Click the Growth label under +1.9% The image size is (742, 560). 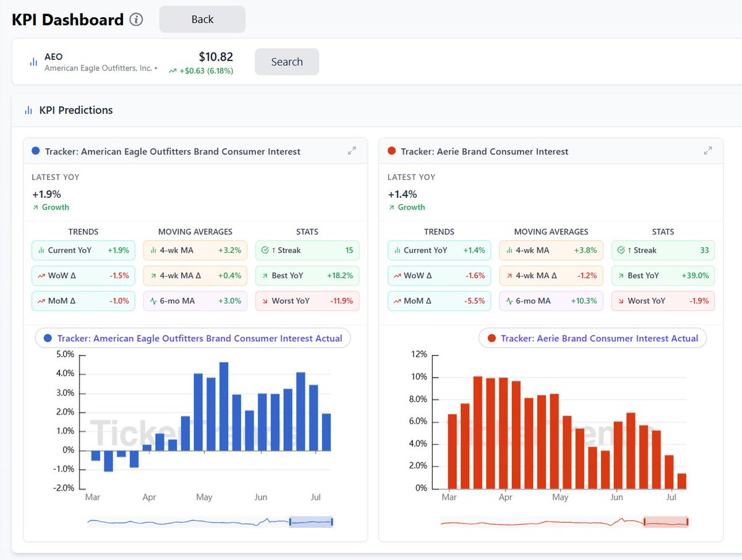point(56,207)
